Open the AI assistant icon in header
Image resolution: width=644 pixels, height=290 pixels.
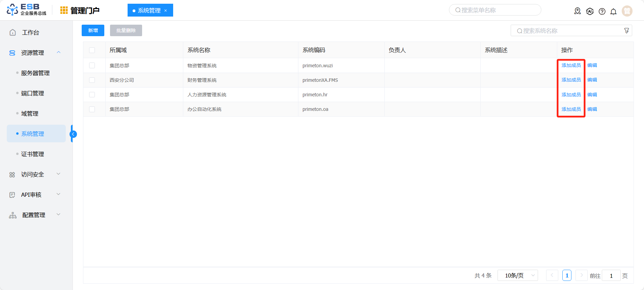coord(590,11)
